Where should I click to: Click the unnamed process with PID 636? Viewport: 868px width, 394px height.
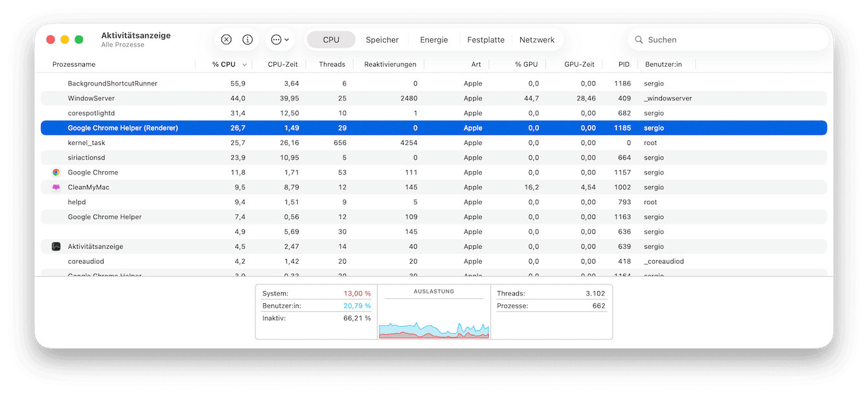434,232
